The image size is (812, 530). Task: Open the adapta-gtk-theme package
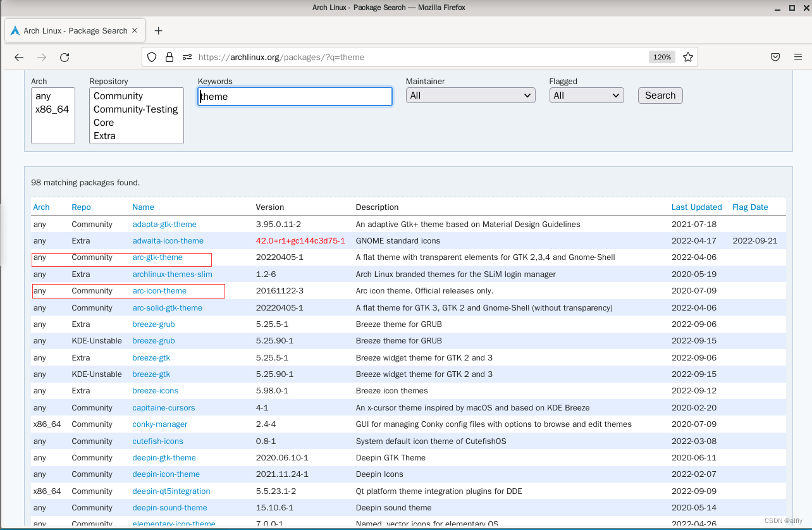[x=164, y=225]
